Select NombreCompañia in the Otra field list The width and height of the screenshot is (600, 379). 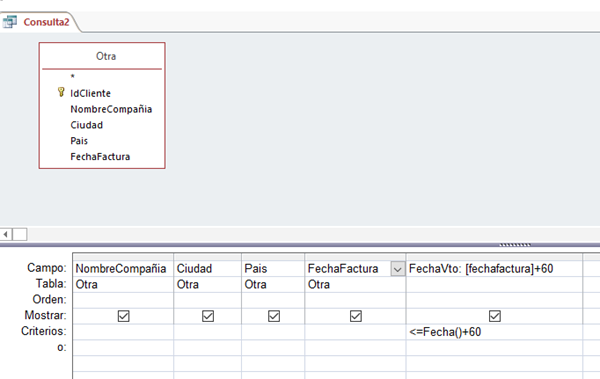(x=111, y=109)
